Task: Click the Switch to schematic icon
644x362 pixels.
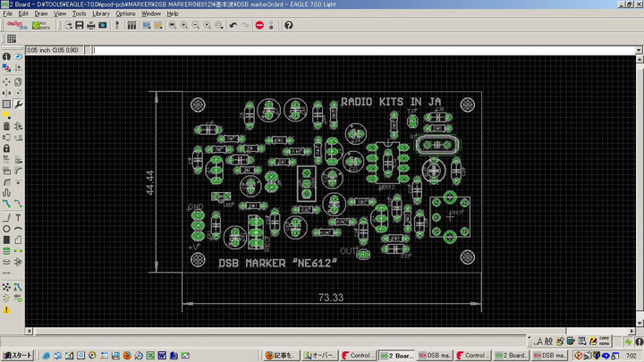Action: [x=118, y=25]
